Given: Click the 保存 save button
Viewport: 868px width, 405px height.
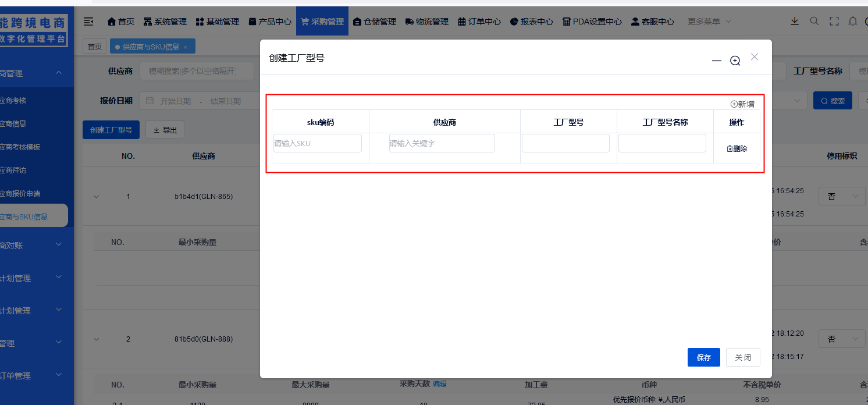Looking at the screenshot, I should 703,357.
